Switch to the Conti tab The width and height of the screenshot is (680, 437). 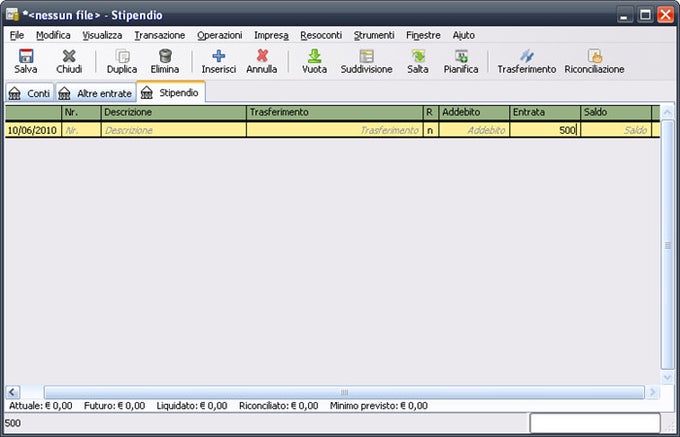[29, 93]
